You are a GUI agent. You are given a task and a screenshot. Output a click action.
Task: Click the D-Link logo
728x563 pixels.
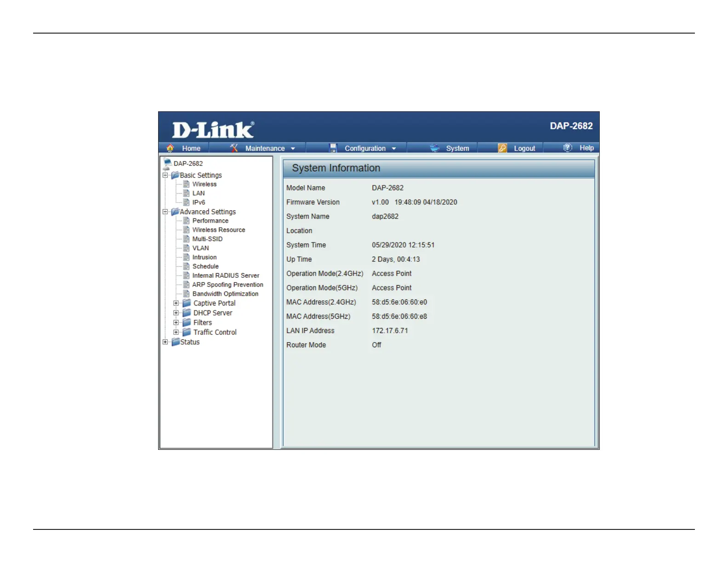pyautogui.click(x=213, y=130)
